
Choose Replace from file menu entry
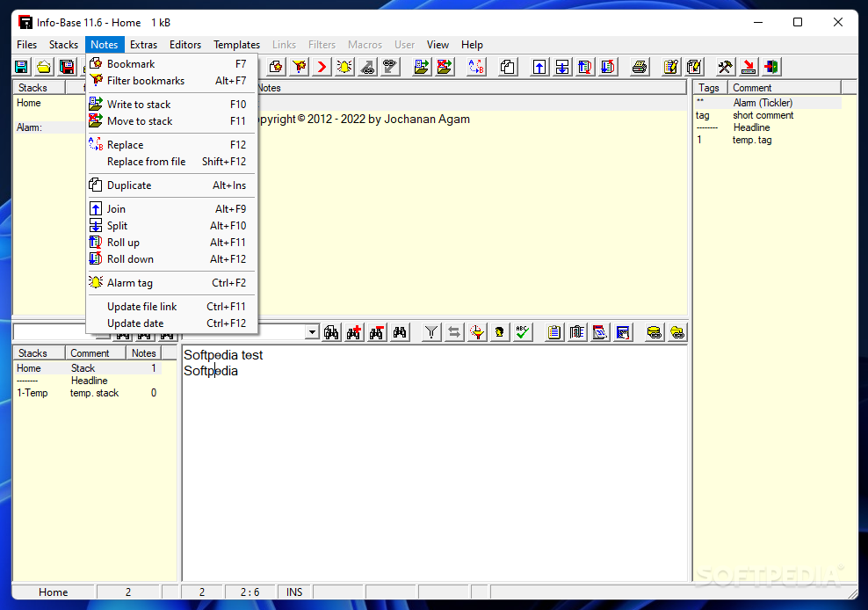click(x=172, y=162)
